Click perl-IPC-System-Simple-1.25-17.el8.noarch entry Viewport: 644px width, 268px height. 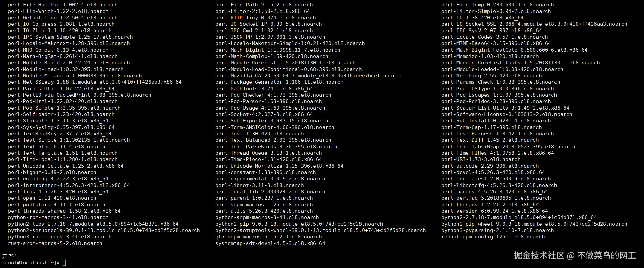click(x=70, y=37)
